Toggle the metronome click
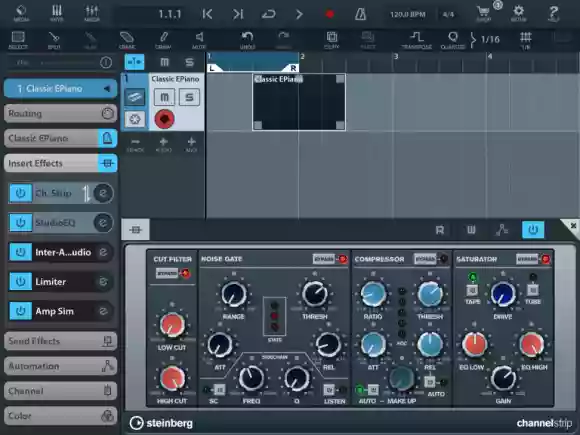 click(361, 14)
